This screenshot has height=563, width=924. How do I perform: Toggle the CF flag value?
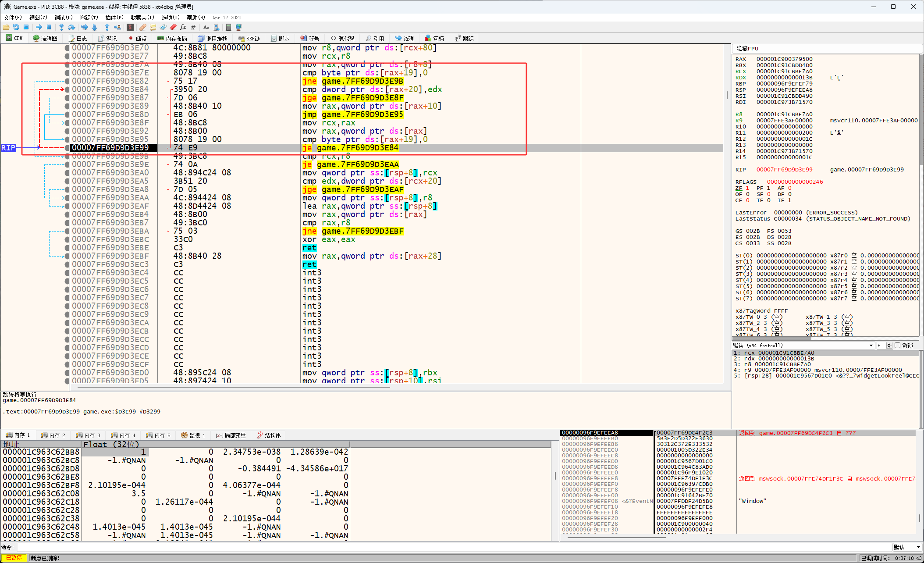point(747,200)
